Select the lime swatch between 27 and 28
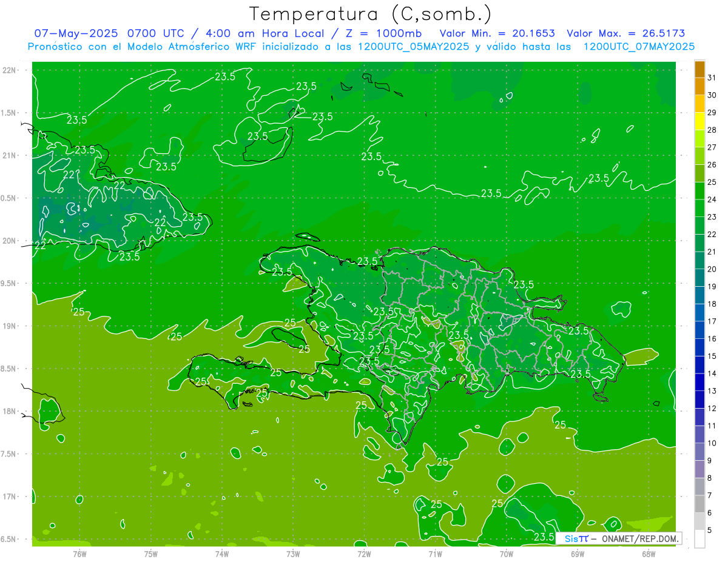Viewport: 728px width, 562px height. pos(699,139)
